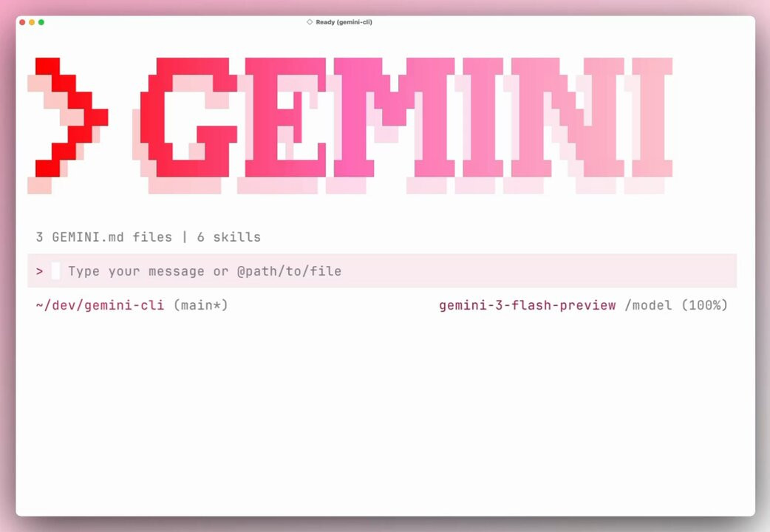Click the yellow minimize window button
Screen dimensions: 770x532
point(32,22)
